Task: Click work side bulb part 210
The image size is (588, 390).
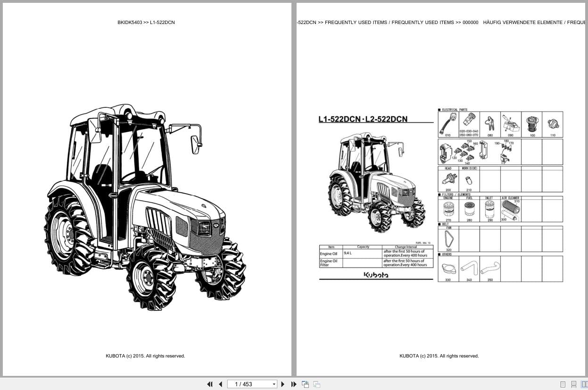Action: click(x=469, y=180)
